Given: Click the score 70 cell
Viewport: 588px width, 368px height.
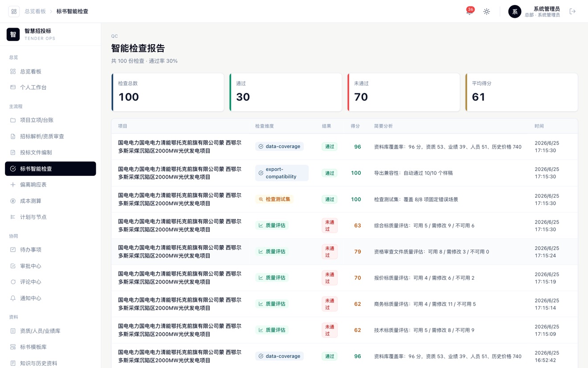Looking at the screenshot, I should [357, 278].
